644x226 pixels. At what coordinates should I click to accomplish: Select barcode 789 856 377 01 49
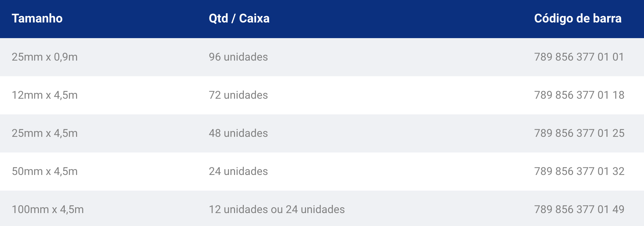(x=579, y=209)
